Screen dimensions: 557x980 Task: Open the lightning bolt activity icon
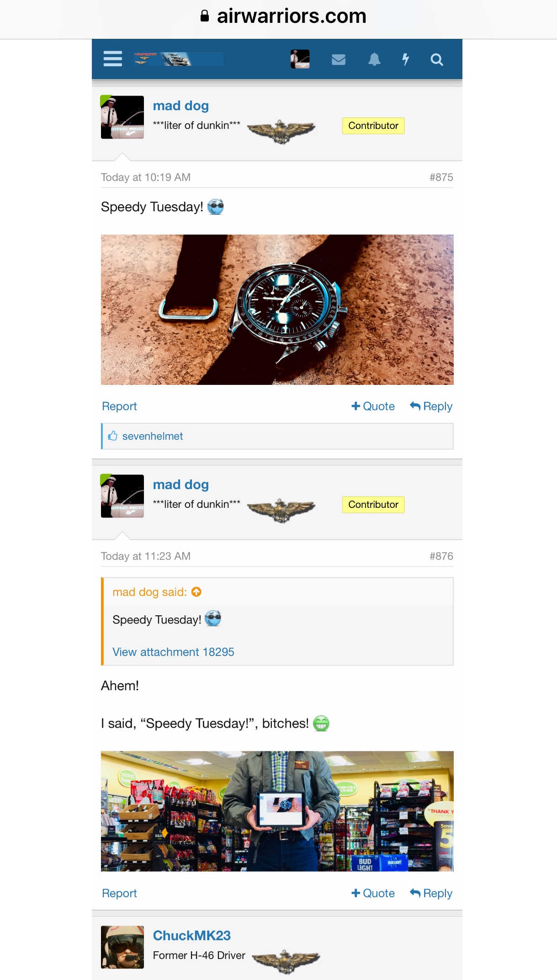(405, 59)
